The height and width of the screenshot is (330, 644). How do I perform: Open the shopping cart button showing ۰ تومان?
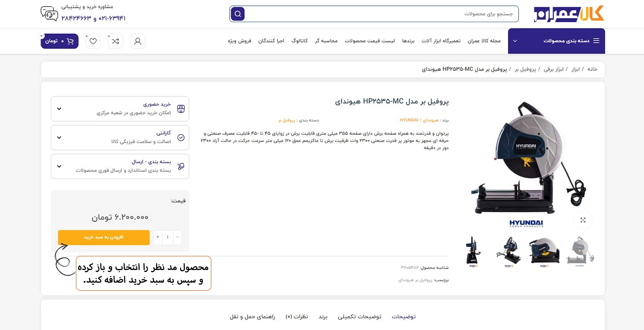tap(60, 41)
